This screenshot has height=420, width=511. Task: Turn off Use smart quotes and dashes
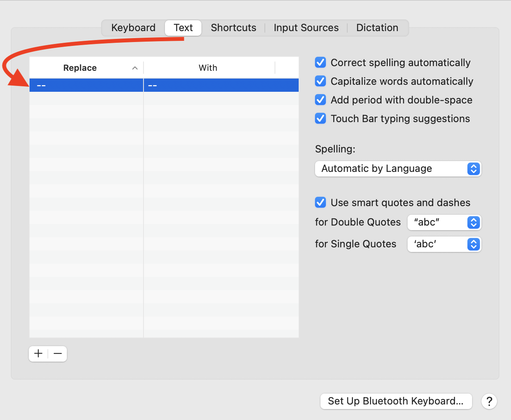(x=320, y=203)
